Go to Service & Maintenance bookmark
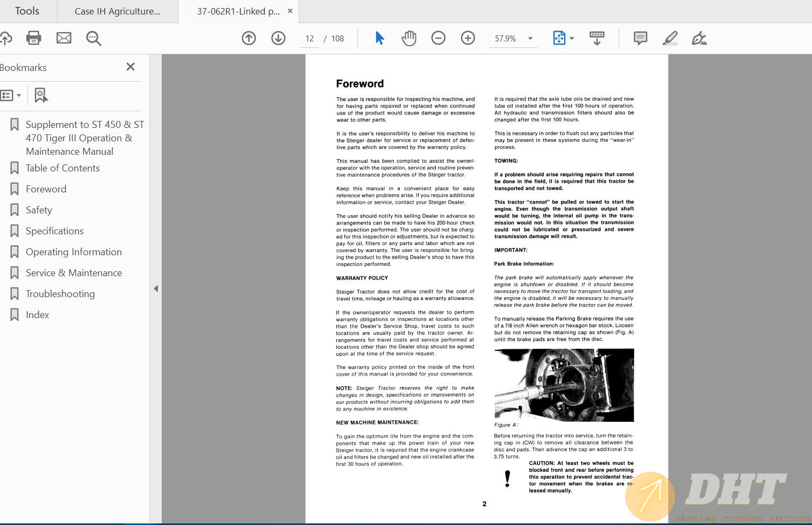The width and height of the screenshot is (812, 525). [74, 273]
